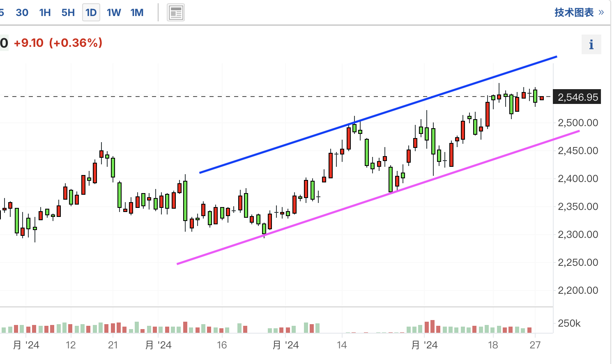The image size is (612, 364).
Task: Select the blue upper trend line
Action: [378, 115]
